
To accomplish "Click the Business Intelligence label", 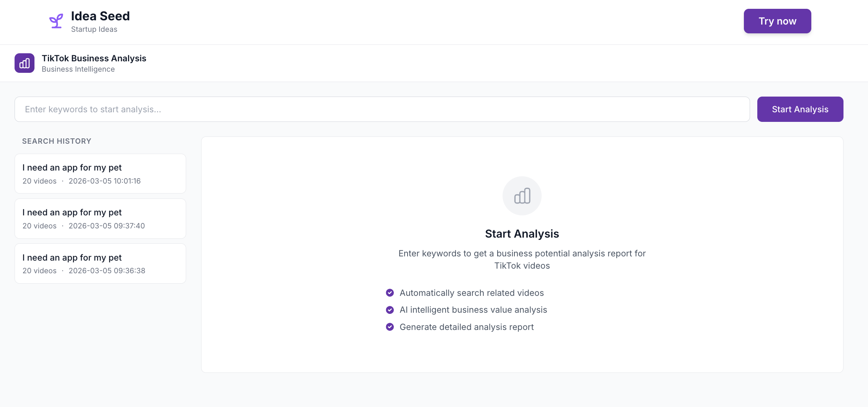I will pos(78,69).
